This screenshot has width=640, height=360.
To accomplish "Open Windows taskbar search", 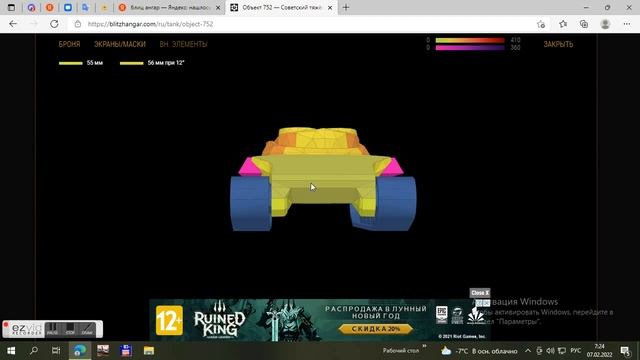I will click(34, 351).
